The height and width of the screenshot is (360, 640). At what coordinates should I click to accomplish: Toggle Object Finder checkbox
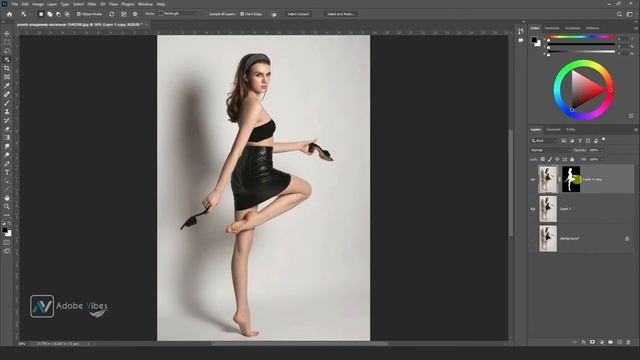(79, 14)
